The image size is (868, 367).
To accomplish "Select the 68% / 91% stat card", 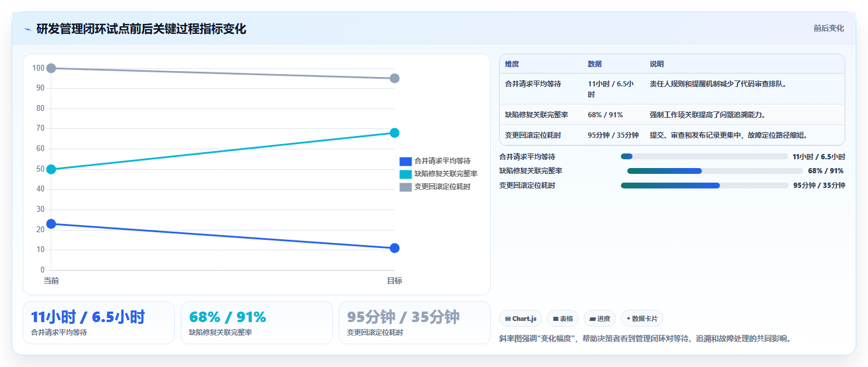I will point(256,323).
